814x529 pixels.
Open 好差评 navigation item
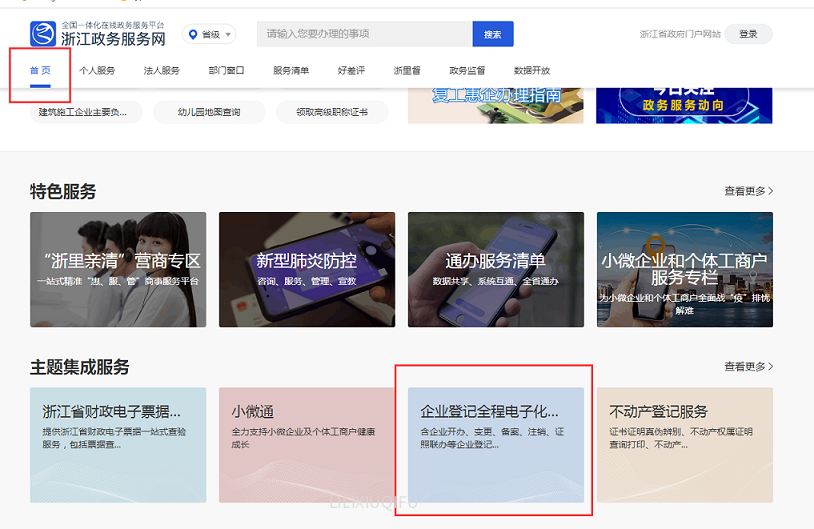coord(351,71)
